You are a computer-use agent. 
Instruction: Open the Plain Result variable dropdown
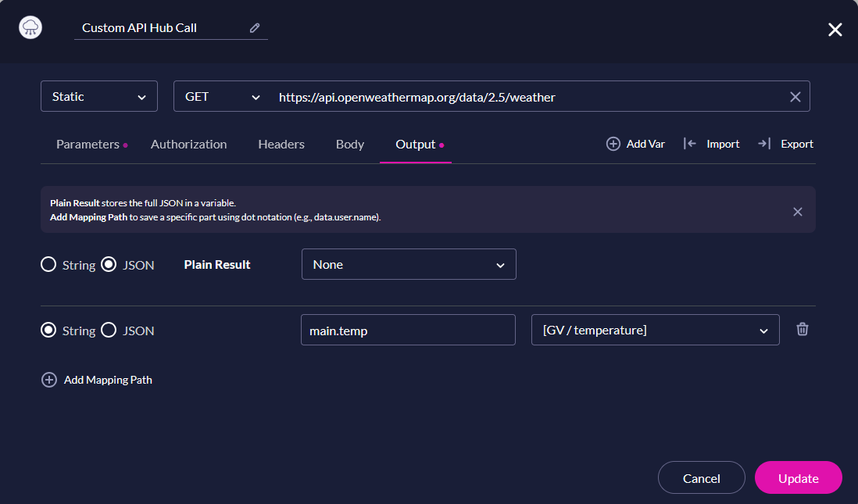coord(408,264)
